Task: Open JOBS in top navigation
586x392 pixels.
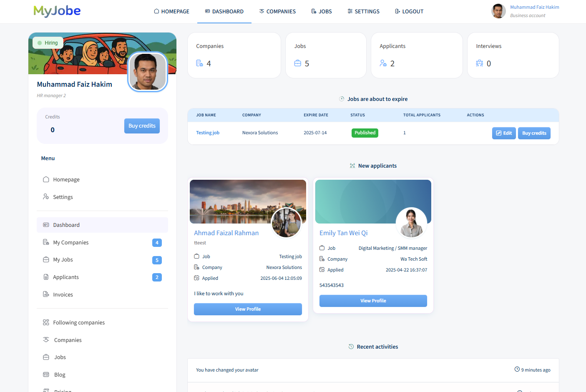Action: [x=322, y=11]
